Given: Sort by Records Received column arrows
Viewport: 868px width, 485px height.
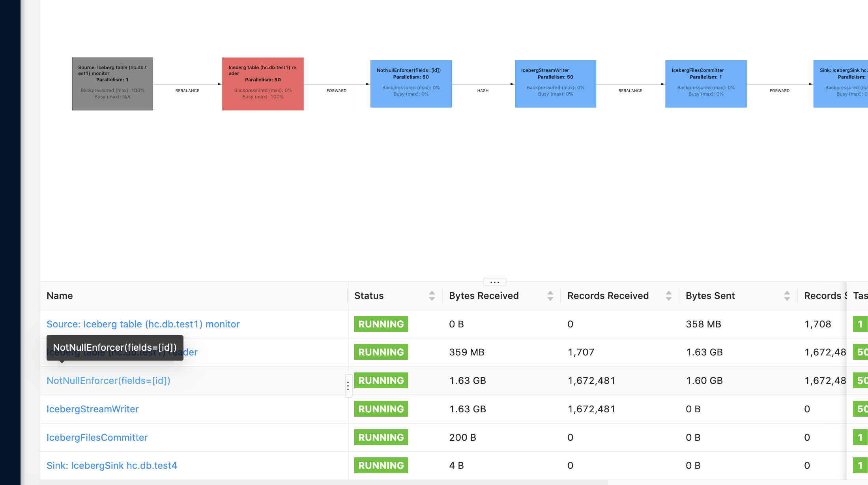Looking at the screenshot, I should coord(668,296).
